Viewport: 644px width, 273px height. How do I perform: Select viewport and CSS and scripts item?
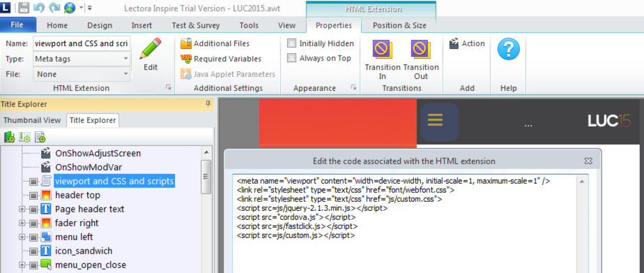[114, 181]
